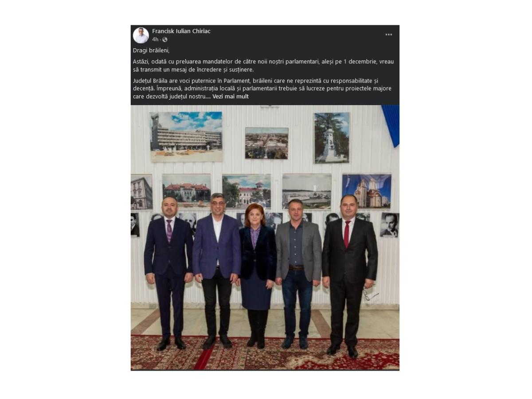Open the three-dot post options menu
The height and width of the screenshot is (399, 532).
[x=388, y=35]
